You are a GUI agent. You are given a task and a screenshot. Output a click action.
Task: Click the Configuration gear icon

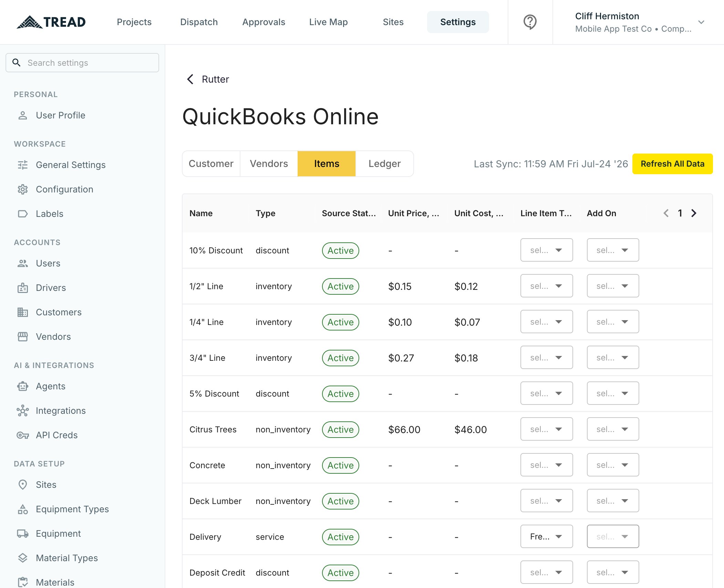pos(23,189)
